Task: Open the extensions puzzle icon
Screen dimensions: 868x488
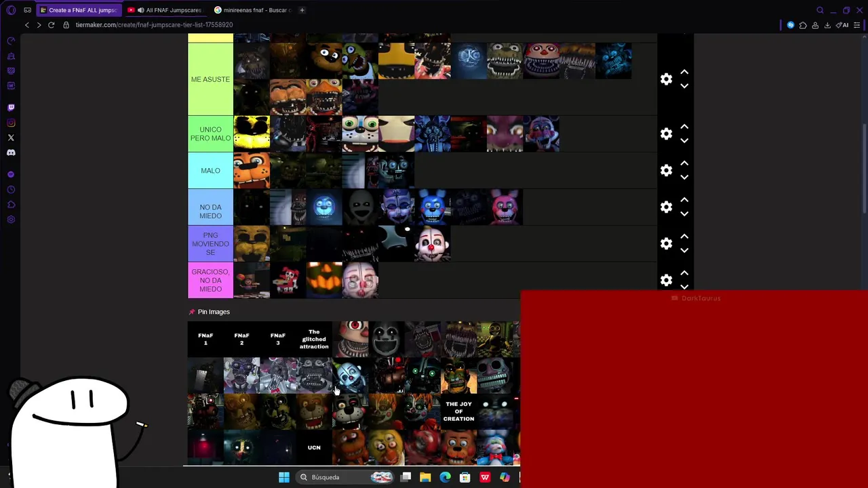Action: click(x=803, y=25)
